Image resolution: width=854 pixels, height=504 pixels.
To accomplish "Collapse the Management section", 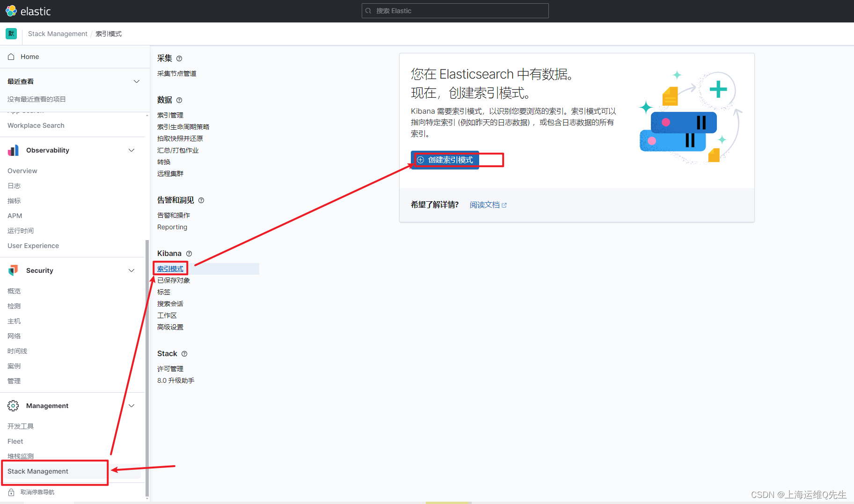I will tap(131, 406).
